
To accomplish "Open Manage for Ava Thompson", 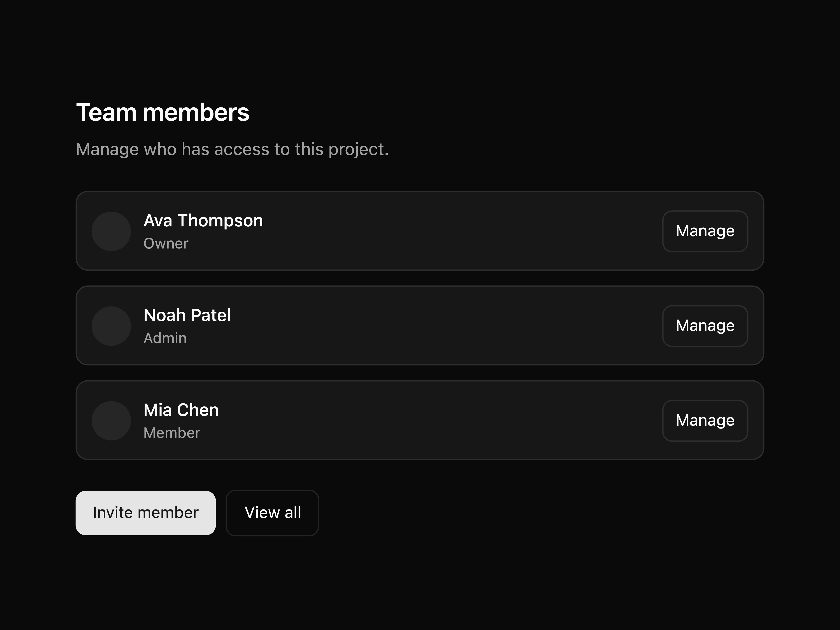I will 705,231.
